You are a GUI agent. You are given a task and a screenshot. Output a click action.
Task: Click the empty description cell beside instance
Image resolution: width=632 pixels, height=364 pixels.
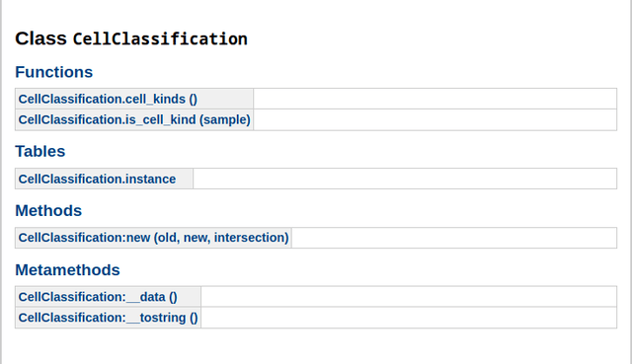(405, 179)
